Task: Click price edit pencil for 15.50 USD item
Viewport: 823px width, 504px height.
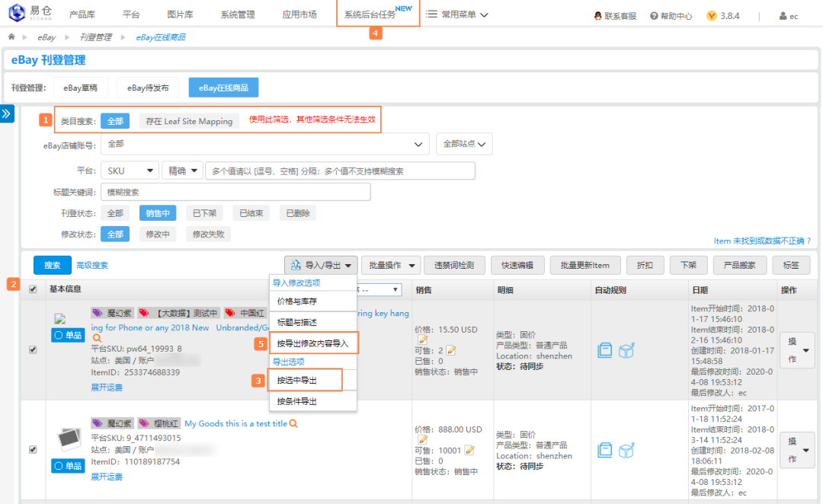Action: (422, 340)
